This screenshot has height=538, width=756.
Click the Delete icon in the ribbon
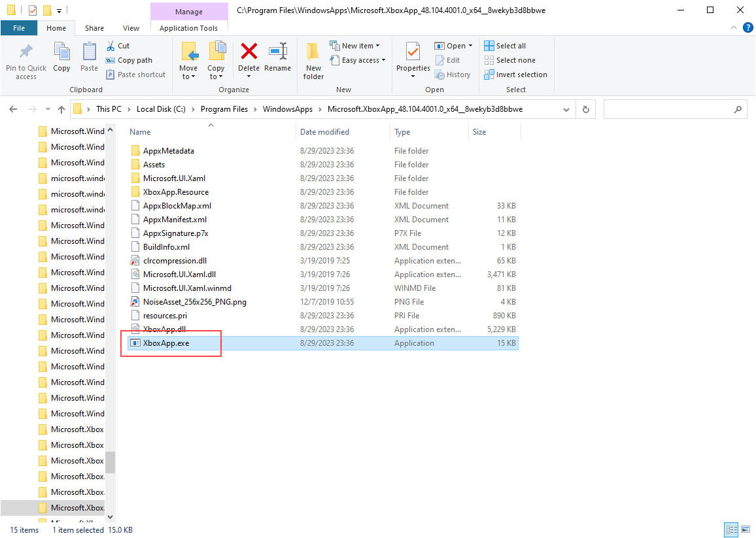249,52
